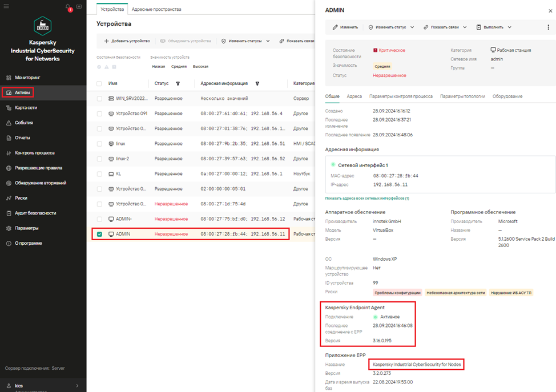Click plus icon Добавить устройство

point(106,41)
